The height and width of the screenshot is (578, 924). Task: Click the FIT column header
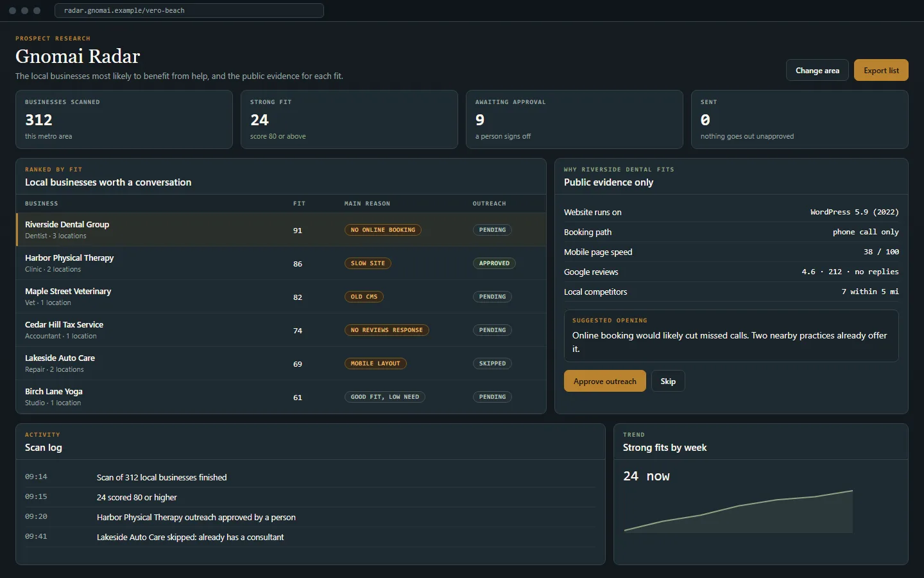point(299,204)
